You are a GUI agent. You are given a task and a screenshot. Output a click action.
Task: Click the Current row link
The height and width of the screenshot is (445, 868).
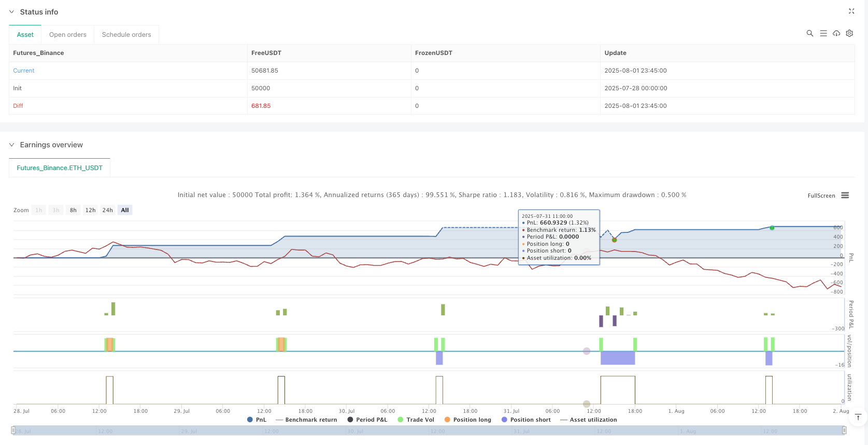(x=24, y=71)
